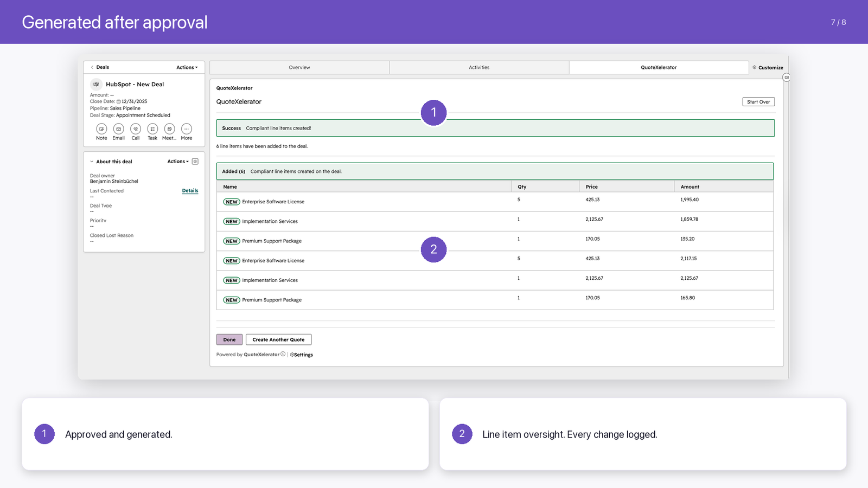Click deal owner Benjamin Steinbüchel
This screenshot has width=868, height=488.
(114, 181)
